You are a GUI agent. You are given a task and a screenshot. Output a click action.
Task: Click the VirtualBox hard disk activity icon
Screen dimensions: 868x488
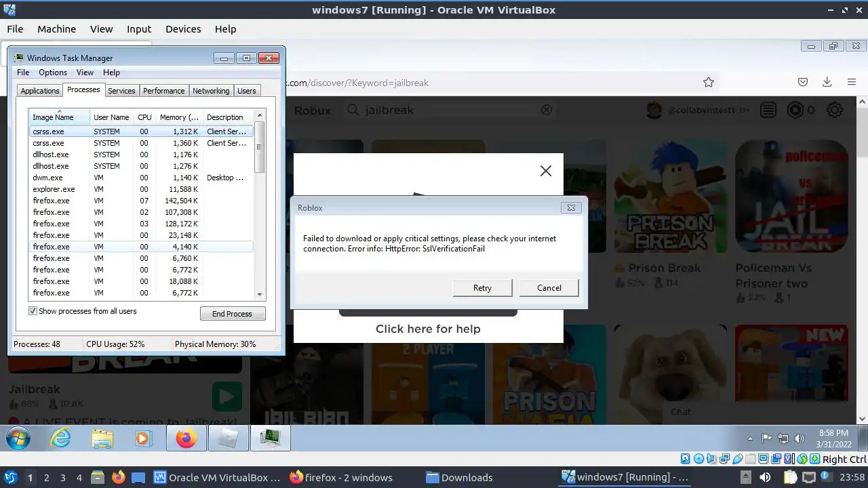pyautogui.click(x=685, y=459)
